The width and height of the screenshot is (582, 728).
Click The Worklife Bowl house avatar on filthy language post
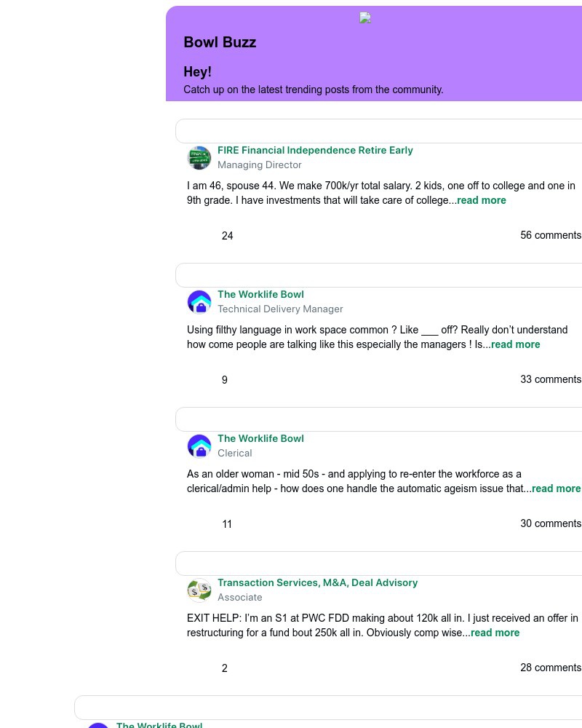[x=199, y=301]
